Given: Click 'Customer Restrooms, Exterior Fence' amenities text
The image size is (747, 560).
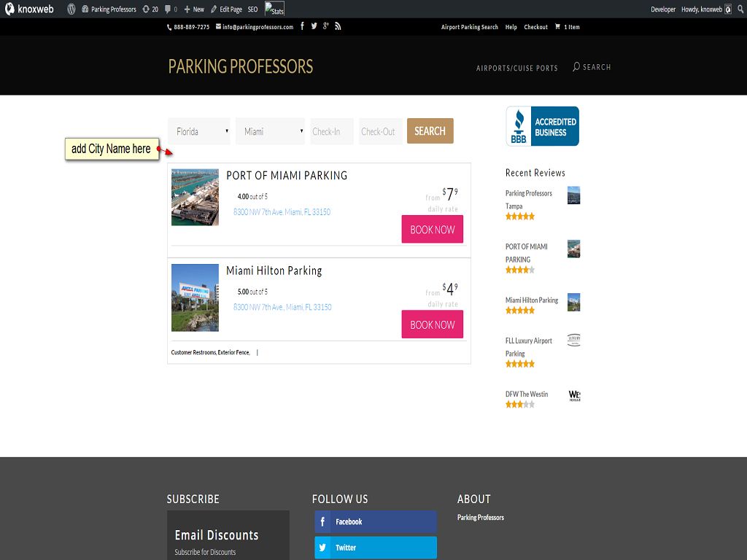Looking at the screenshot, I should (x=210, y=352).
